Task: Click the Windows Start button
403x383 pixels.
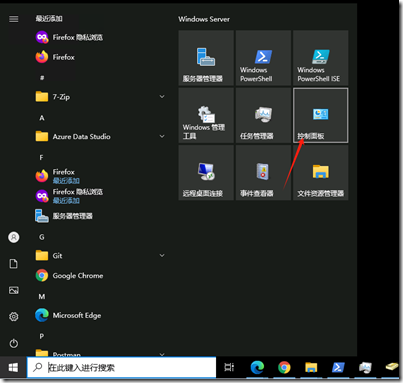Action: coord(13,368)
